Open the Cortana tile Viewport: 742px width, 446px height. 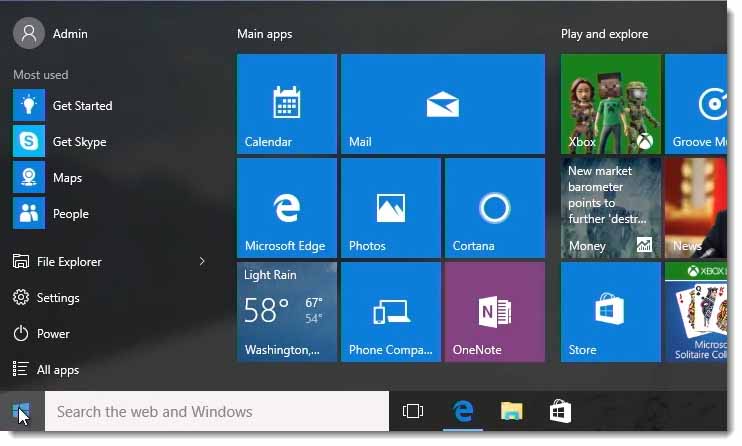495,208
